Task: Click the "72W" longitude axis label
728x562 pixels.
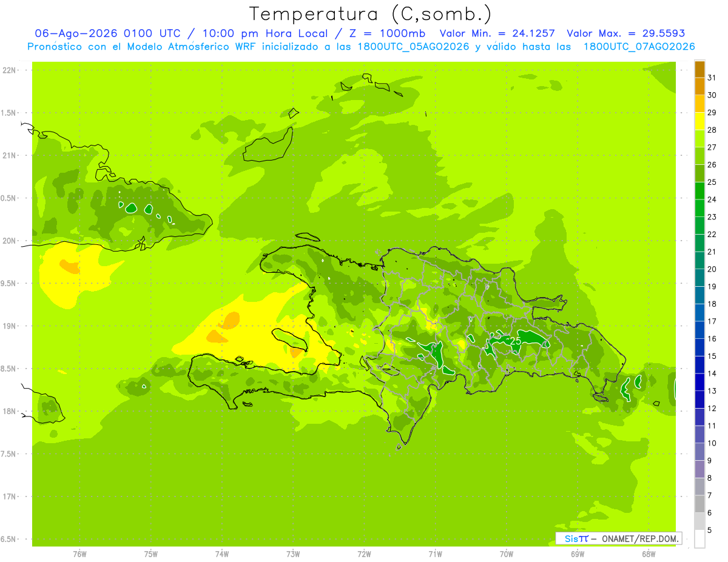Action: tap(364, 554)
